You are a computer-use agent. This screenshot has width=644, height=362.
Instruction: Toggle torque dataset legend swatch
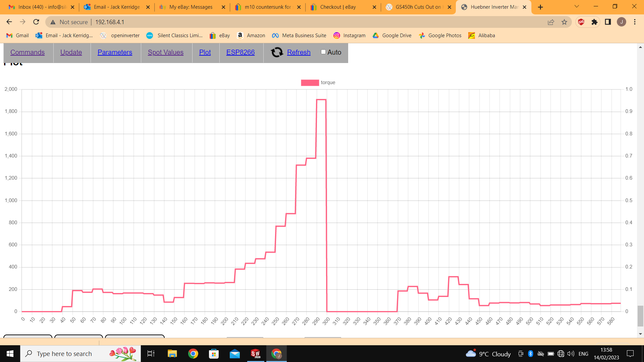click(x=310, y=83)
